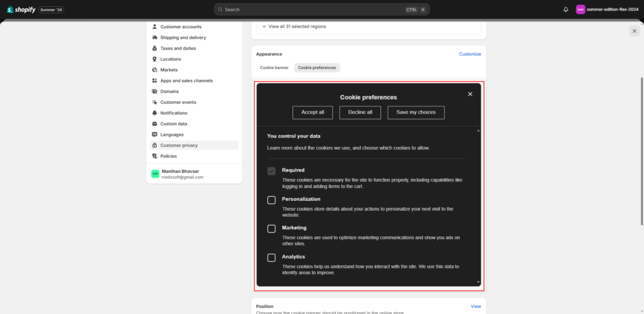Click the Accept all button
This screenshot has width=644, height=314.
(x=313, y=112)
